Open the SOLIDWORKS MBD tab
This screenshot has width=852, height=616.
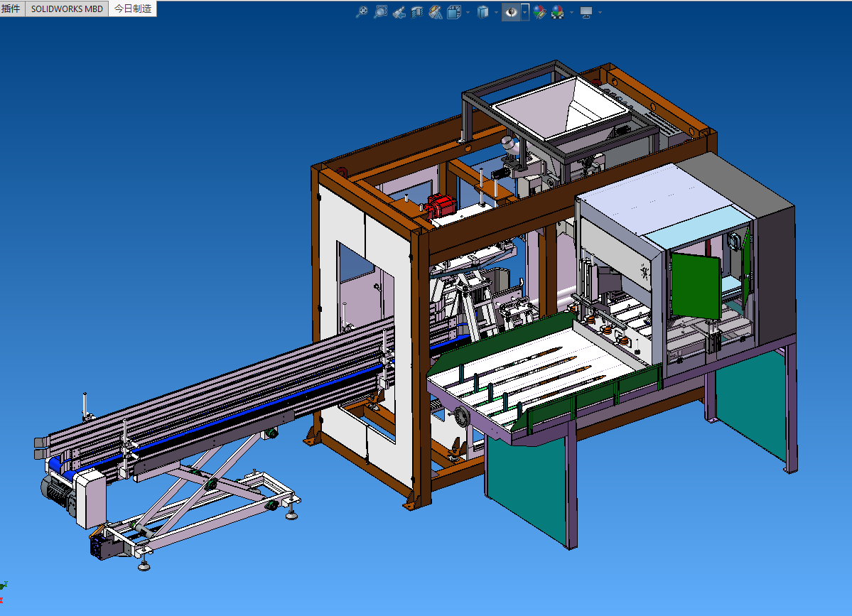coord(67,9)
